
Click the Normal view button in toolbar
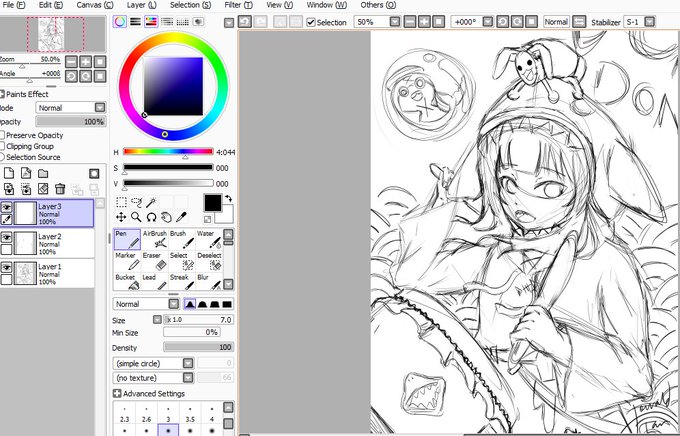[x=556, y=22]
